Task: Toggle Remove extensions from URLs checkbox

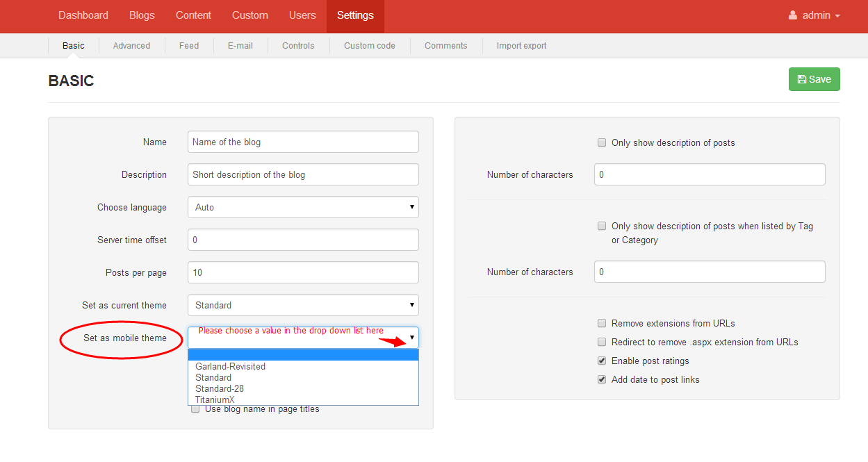Action: (602, 323)
